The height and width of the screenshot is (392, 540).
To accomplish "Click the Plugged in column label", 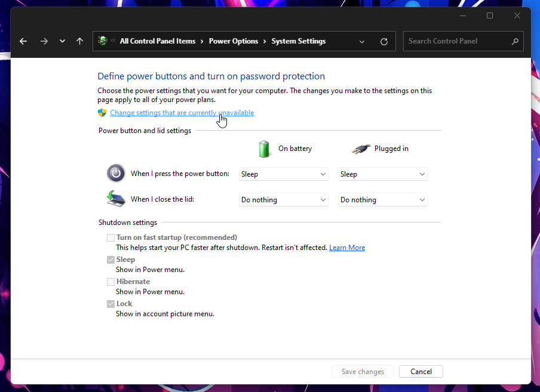I will point(391,149).
